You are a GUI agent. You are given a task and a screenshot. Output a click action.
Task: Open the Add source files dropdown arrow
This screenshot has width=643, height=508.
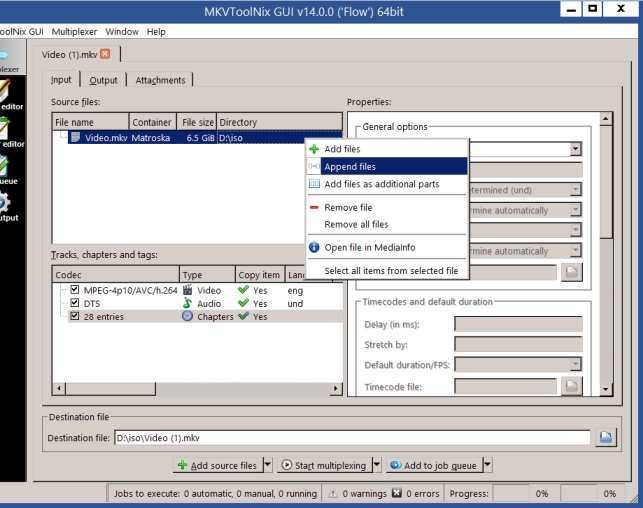(x=267, y=465)
